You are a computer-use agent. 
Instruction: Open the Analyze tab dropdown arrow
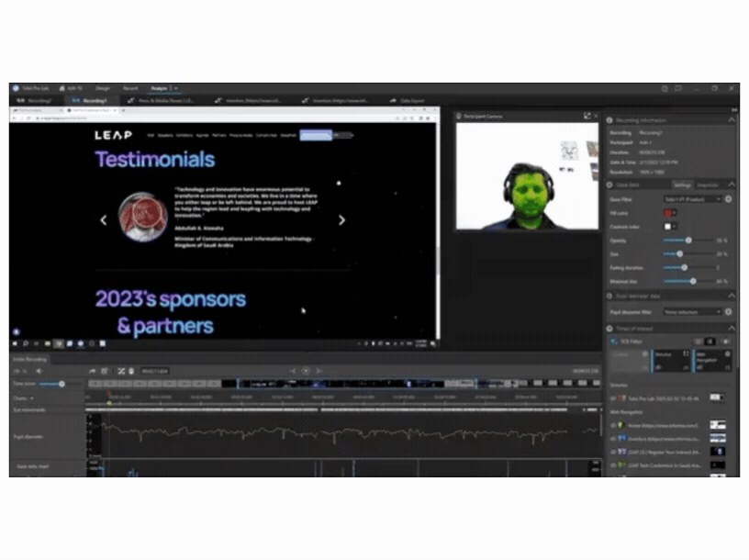click(176, 88)
